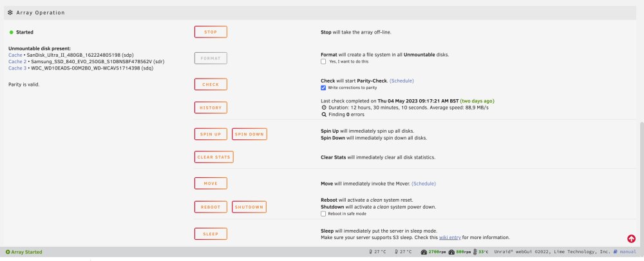Click the red back-to-top arrow icon

[x=631, y=239]
